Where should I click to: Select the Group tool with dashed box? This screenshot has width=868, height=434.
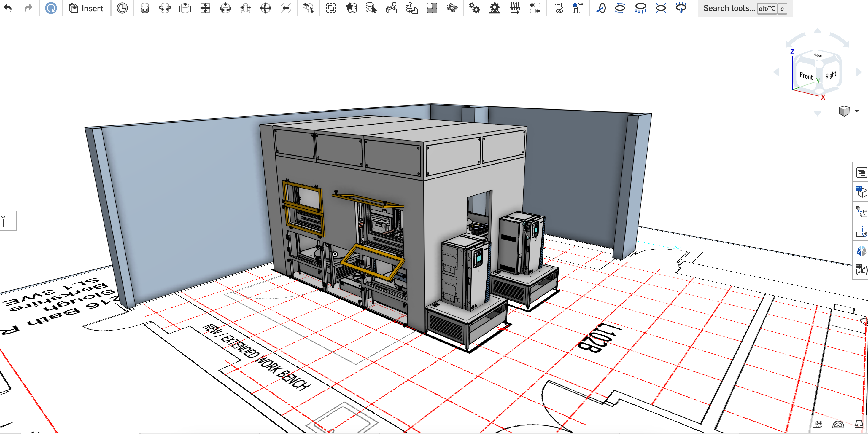[x=331, y=8]
